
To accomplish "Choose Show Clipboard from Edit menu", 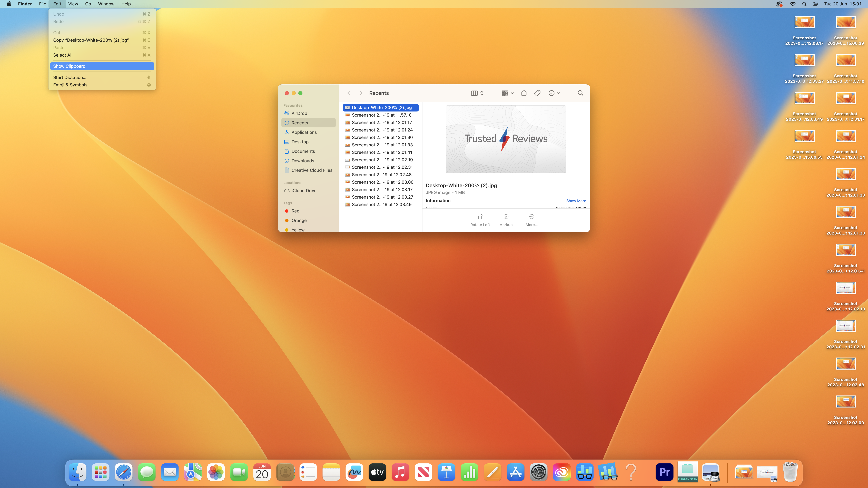I will click(x=102, y=66).
